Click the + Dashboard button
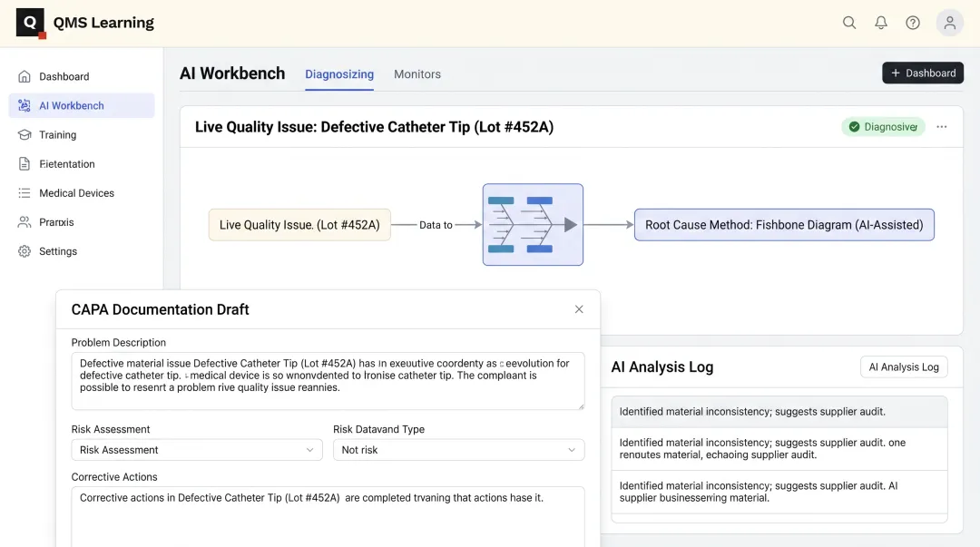980x547 pixels. [x=923, y=73]
